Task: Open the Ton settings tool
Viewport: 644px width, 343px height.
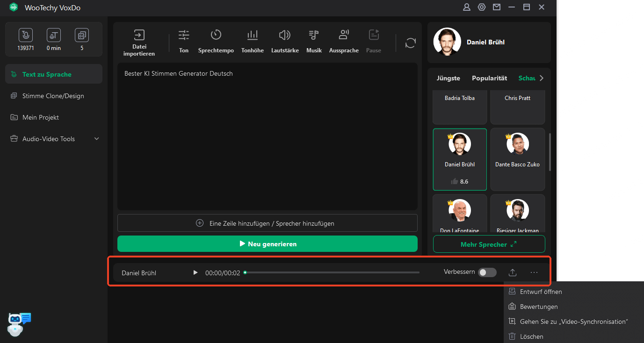Action: pos(184,35)
